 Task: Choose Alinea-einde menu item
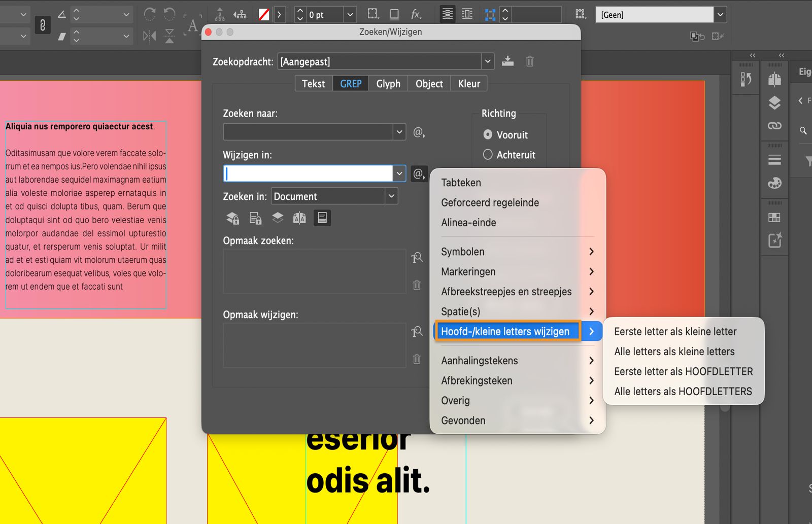pyautogui.click(x=518, y=222)
